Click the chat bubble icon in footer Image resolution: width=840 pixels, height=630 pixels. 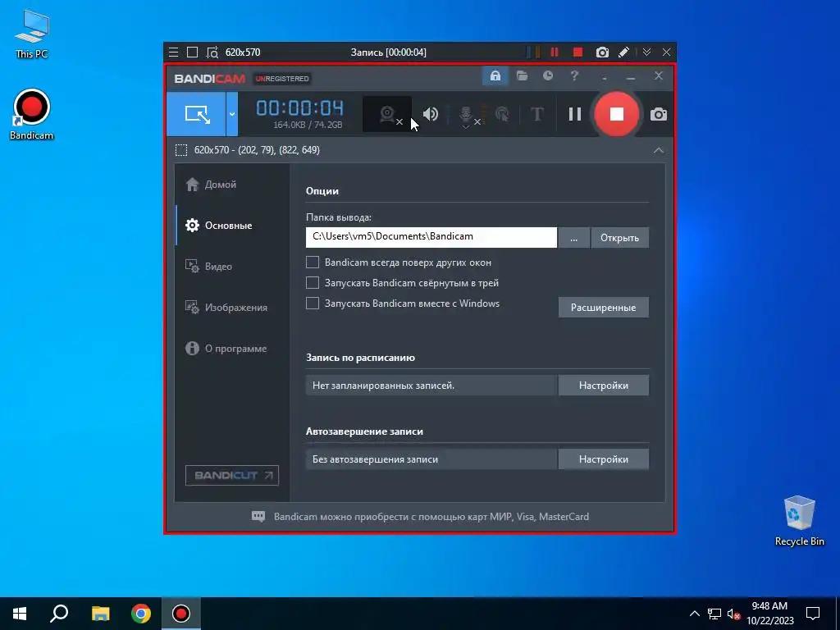[258, 517]
